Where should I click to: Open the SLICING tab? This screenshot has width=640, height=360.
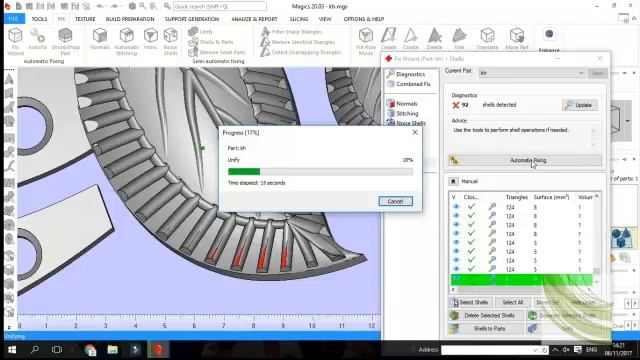pos(299,19)
